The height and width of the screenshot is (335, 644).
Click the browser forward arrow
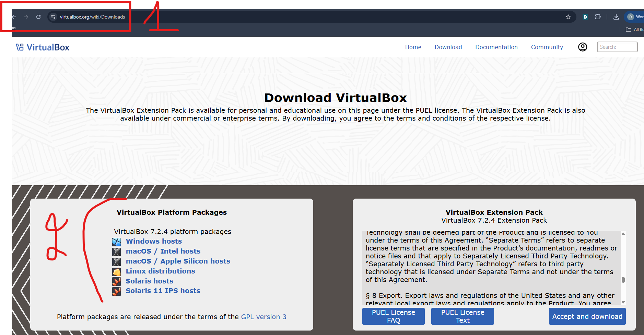[26, 17]
